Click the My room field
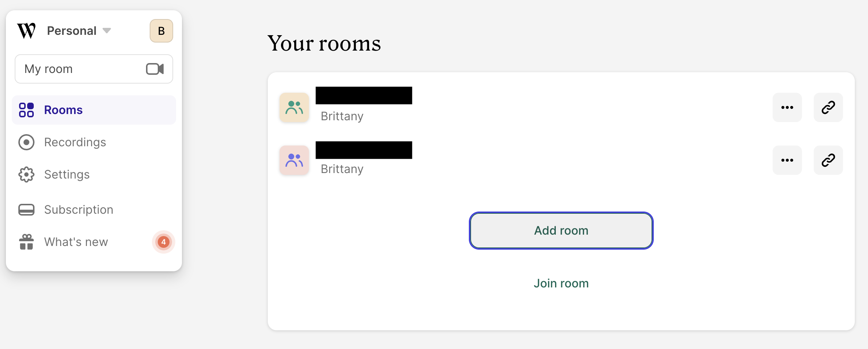The image size is (868, 349). pyautogui.click(x=81, y=69)
